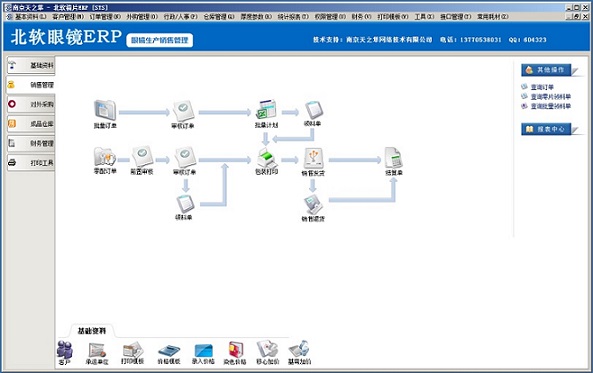Open the 常用耗材 menu
This screenshot has width=593, height=373.
[x=492, y=17]
